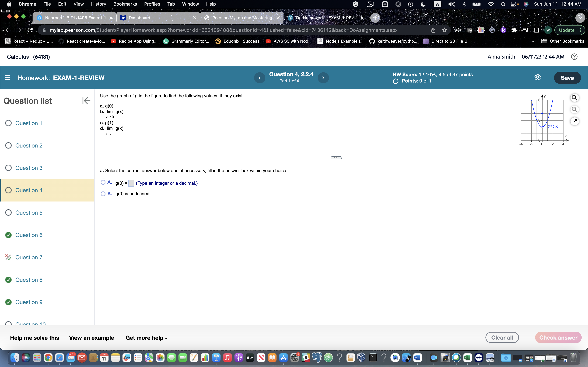The width and height of the screenshot is (588, 367).
Task: Select answer choice A for g(0)
Action: (103, 182)
